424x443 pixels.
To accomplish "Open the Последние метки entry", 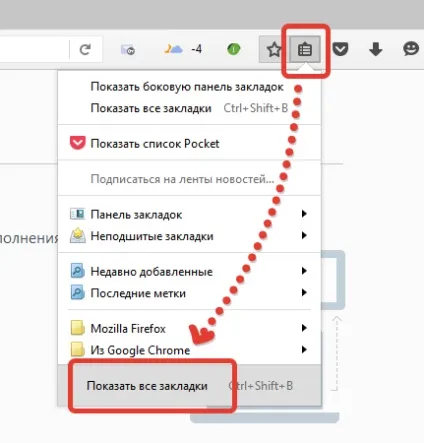I will 189,293.
